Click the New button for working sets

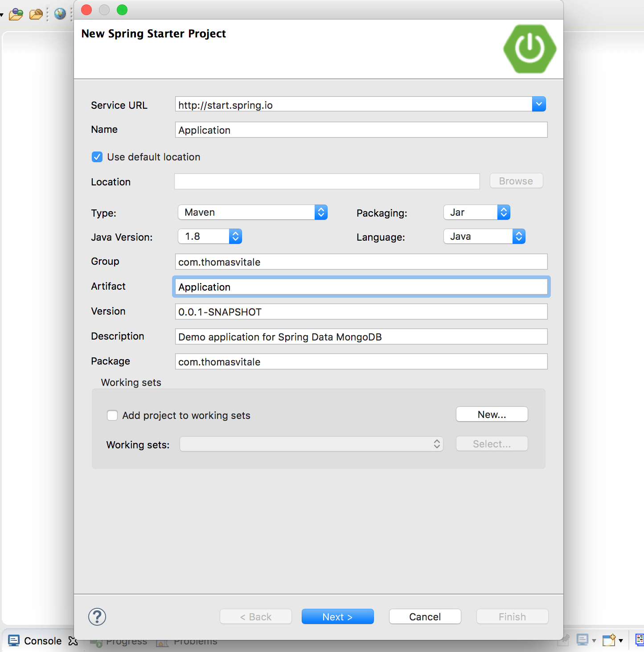492,414
